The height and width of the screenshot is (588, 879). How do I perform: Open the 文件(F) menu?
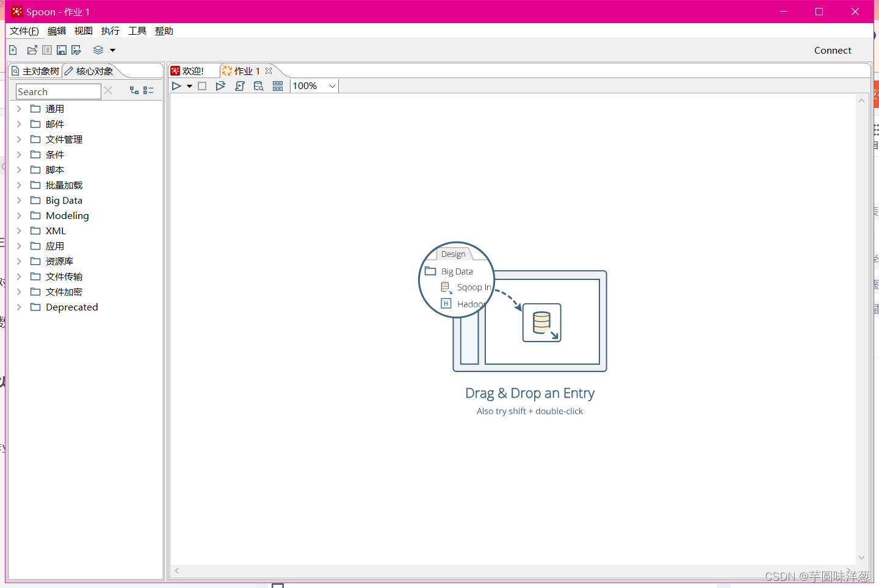[x=24, y=31]
